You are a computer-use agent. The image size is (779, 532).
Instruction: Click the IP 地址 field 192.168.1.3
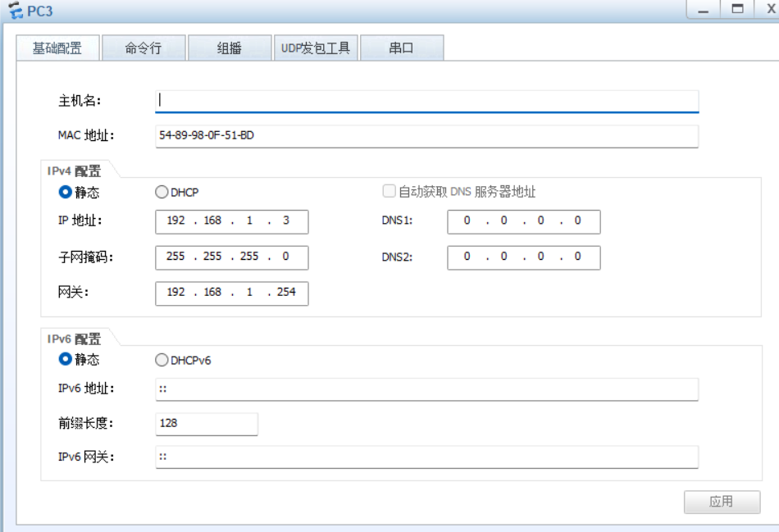231,221
